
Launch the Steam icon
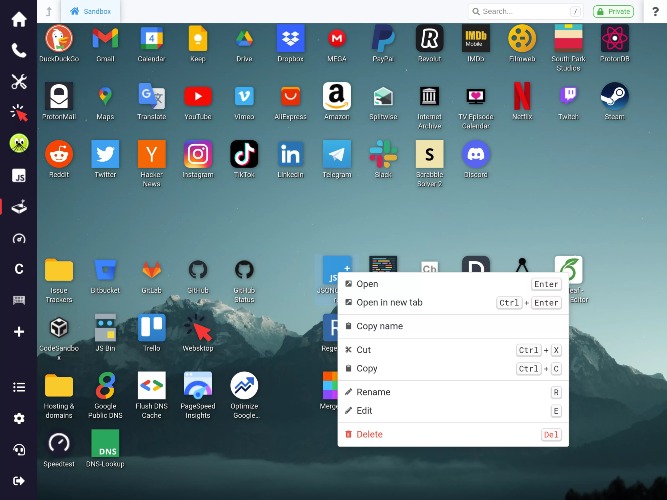click(615, 96)
